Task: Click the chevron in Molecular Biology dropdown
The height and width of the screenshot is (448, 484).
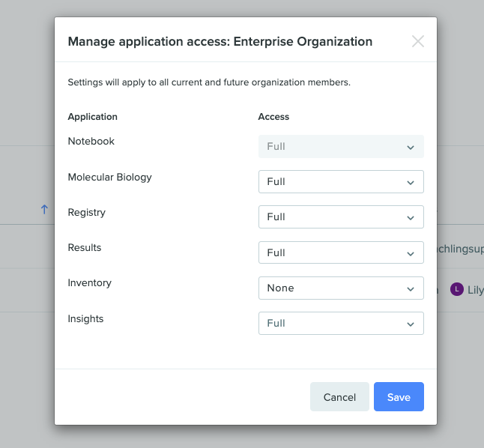Action: [x=411, y=183]
